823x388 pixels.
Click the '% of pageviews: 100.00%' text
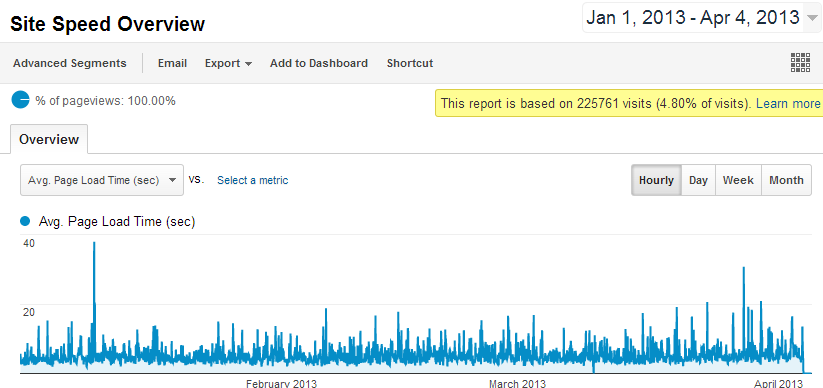(x=105, y=101)
